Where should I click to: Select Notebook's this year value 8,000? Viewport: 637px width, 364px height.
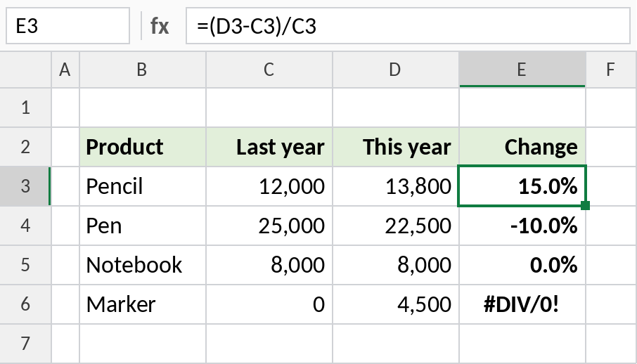coord(396,265)
